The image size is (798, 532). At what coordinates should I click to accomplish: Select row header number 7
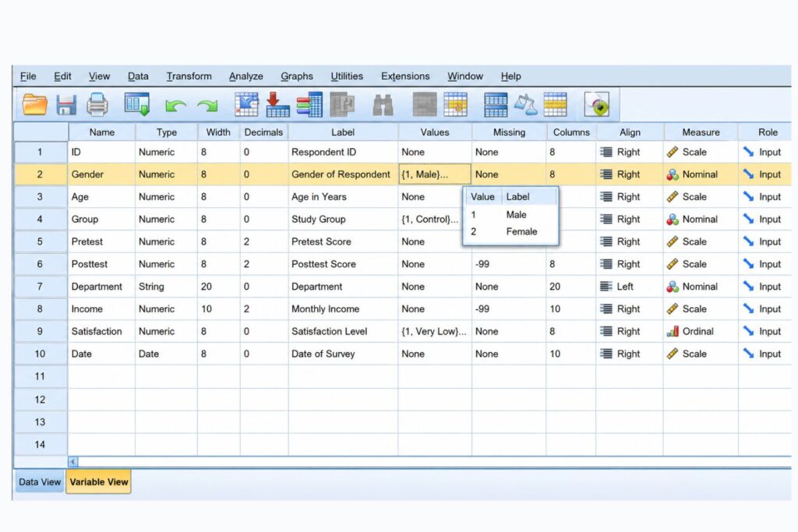click(41, 287)
